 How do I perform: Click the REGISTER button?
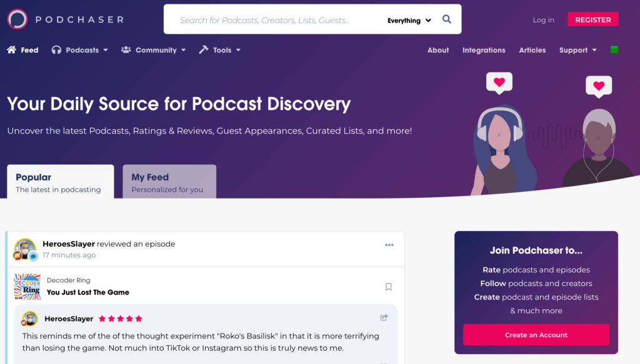pos(593,19)
